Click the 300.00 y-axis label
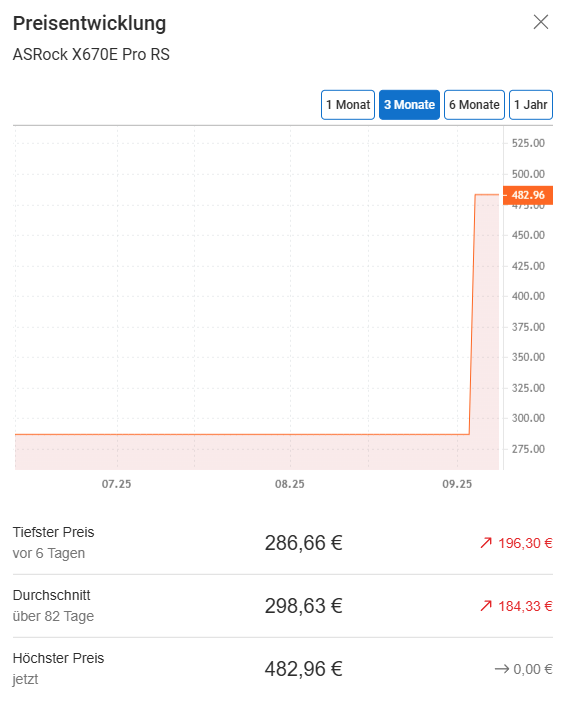The height and width of the screenshot is (703, 561). pos(528,418)
